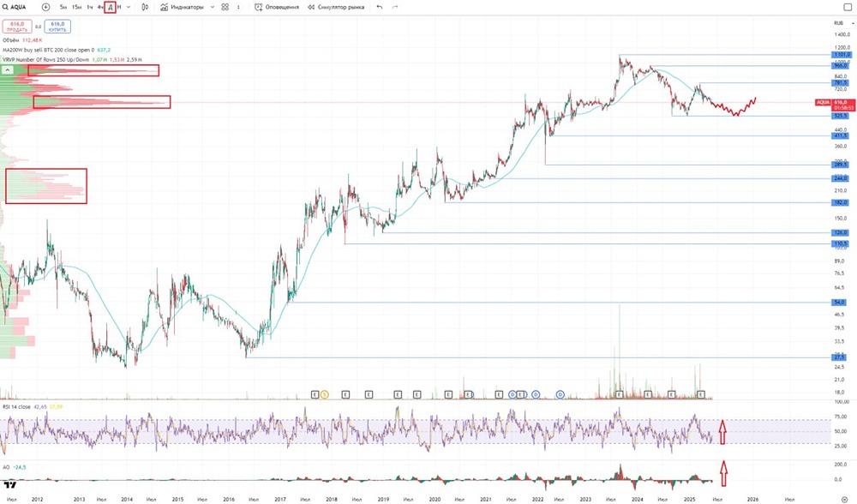The image size is (857, 504).
Task: Select the 4ч interval
Action: (x=100, y=7)
